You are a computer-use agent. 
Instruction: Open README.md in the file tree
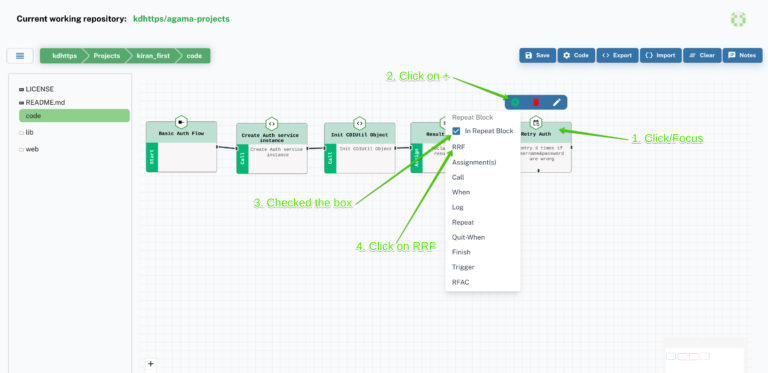(x=42, y=103)
